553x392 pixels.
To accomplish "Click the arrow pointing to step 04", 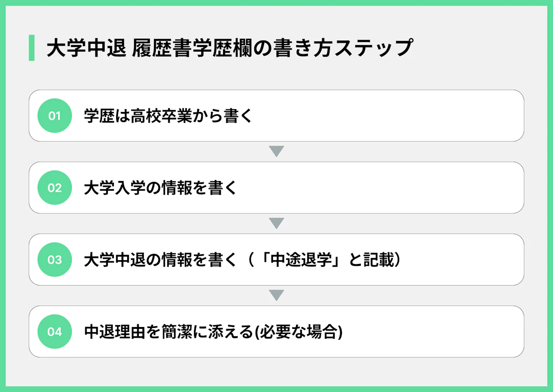I will coord(276,295).
